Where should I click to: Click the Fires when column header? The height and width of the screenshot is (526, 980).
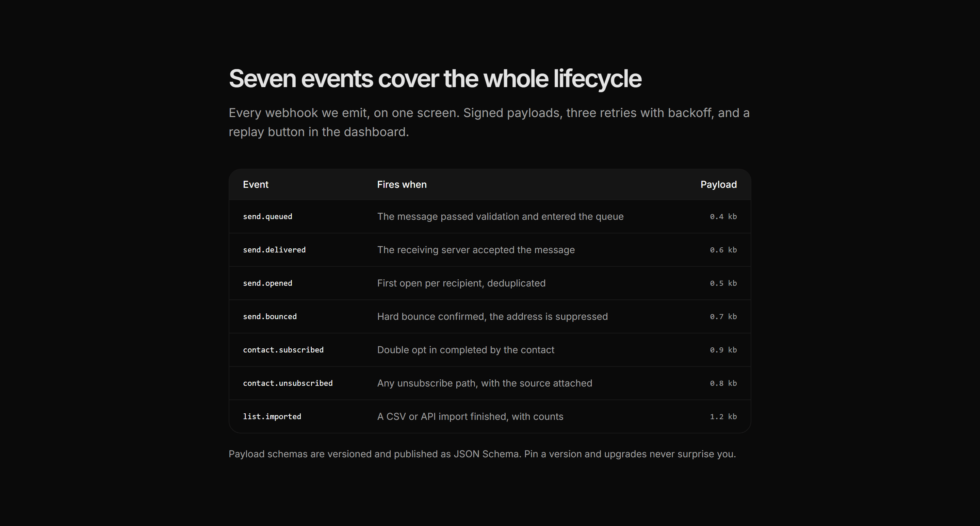[402, 184]
